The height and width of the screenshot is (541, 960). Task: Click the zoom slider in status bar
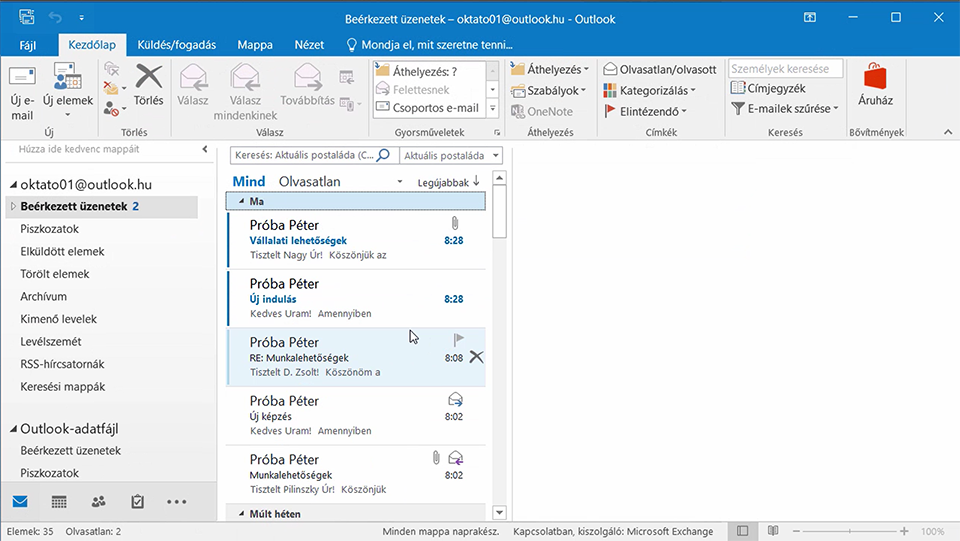[850, 531]
